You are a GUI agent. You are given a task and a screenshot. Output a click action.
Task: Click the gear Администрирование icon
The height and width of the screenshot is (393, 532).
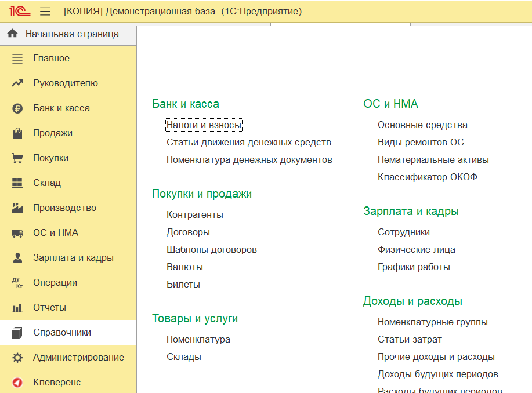coord(17,358)
